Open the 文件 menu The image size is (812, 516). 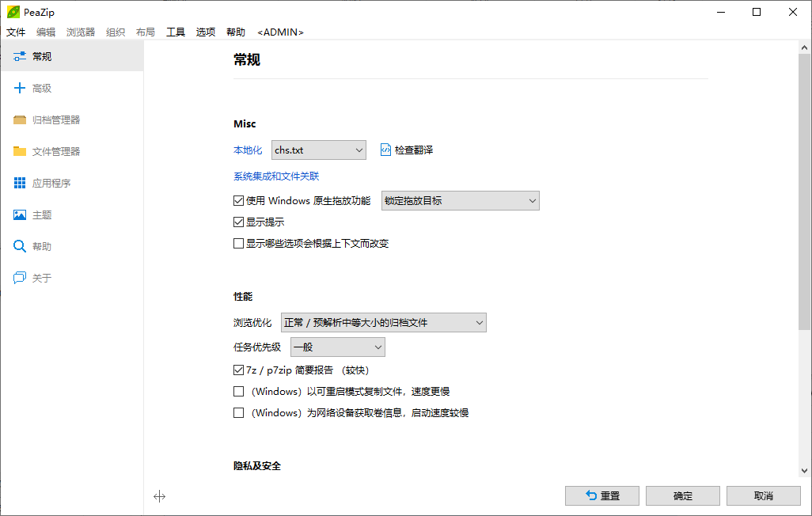16,32
